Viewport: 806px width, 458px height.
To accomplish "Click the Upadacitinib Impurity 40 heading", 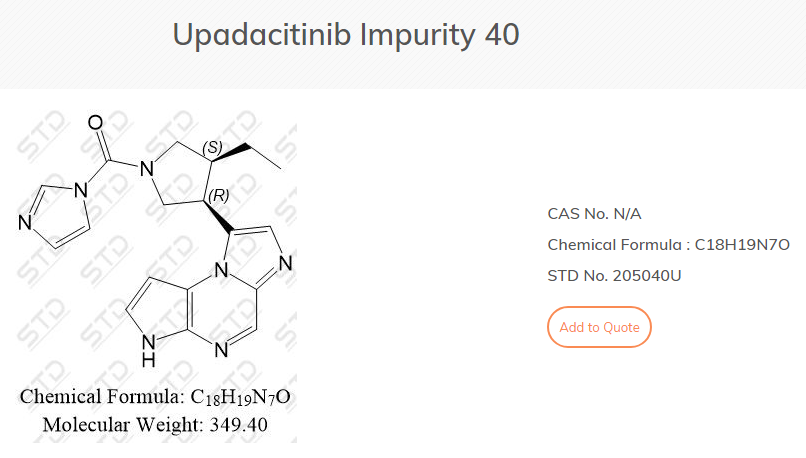I will click(346, 34).
